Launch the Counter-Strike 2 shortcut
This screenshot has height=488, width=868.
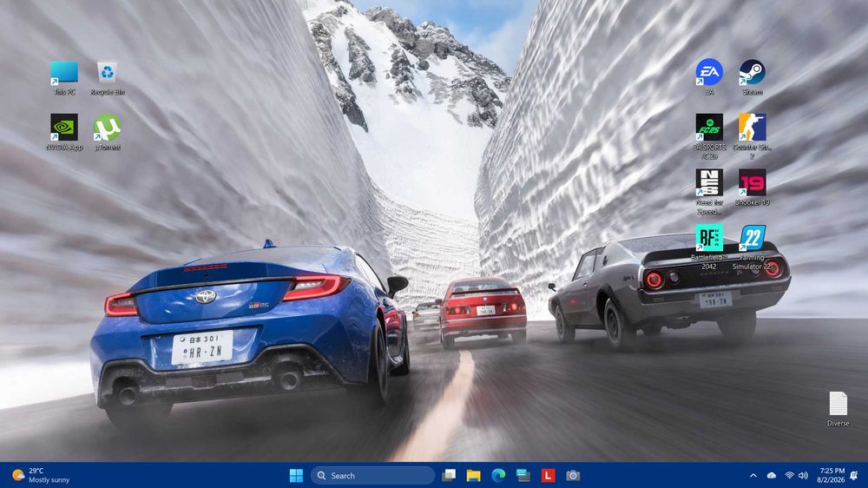coord(753,137)
